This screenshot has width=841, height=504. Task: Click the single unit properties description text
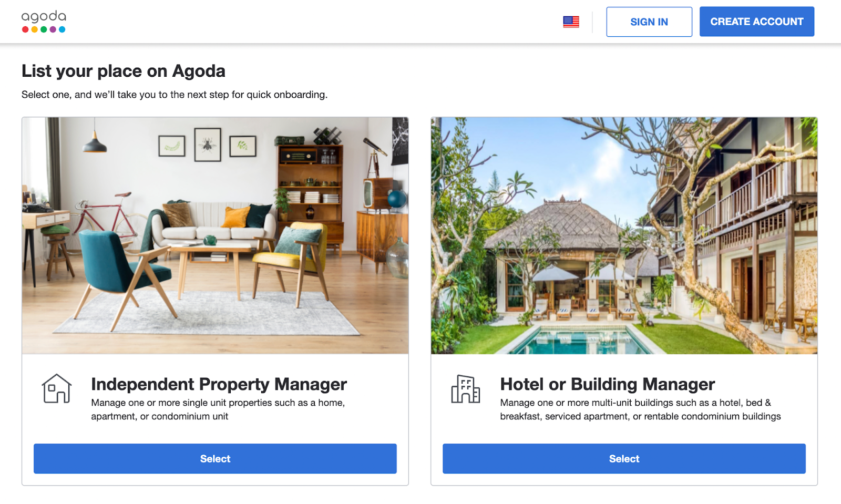(218, 409)
